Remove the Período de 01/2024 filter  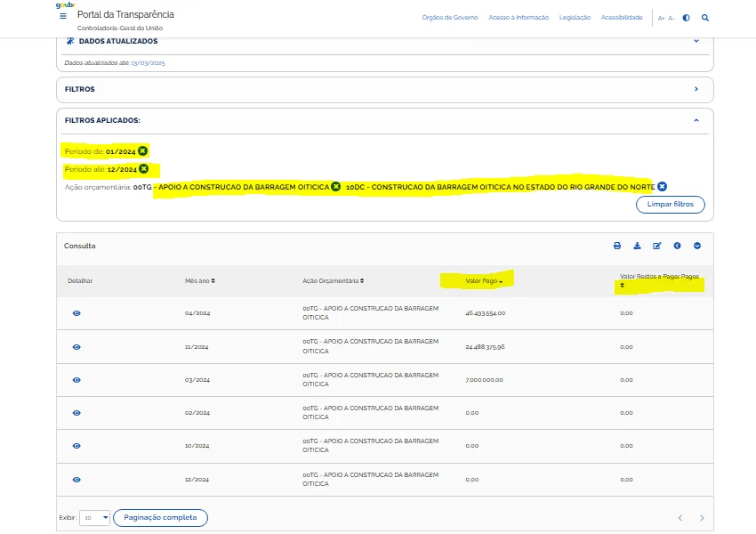point(142,151)
